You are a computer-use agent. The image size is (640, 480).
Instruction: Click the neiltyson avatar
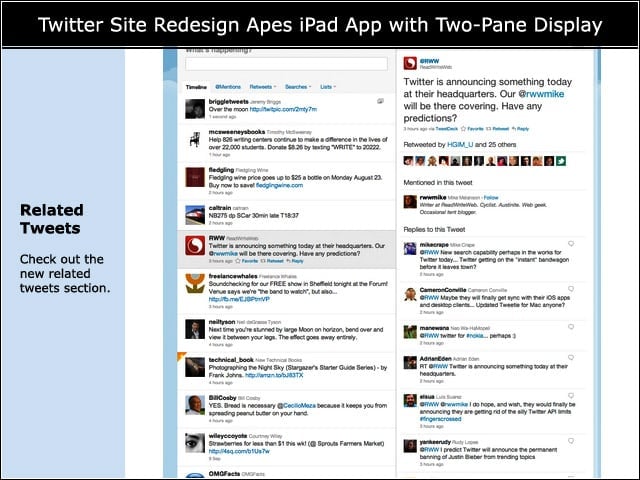coord(195,329)
